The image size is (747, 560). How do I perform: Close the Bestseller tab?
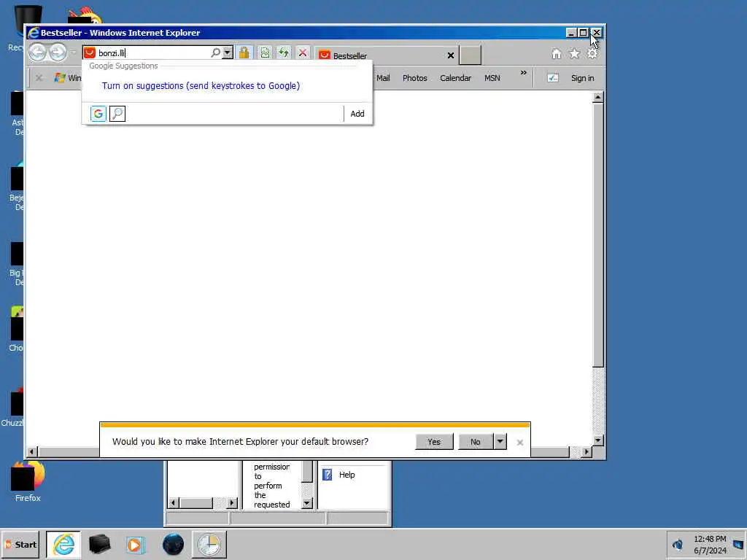pos(450,55)
